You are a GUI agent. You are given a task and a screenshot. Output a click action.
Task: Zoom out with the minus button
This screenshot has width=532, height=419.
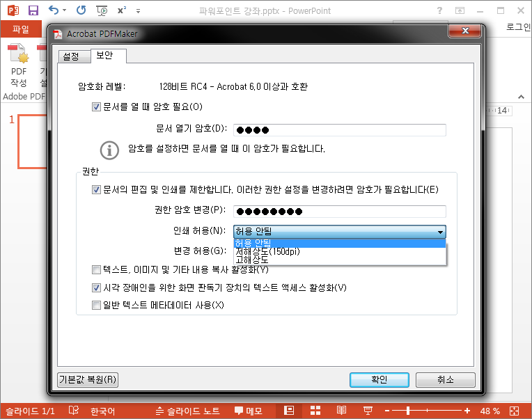(x=387, y=411)
